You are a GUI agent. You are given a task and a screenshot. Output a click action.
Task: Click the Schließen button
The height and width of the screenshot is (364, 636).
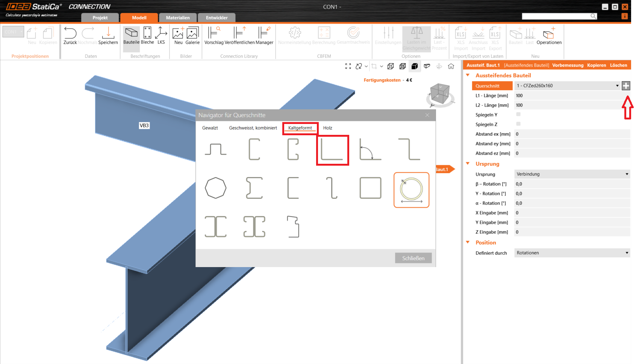413,258
